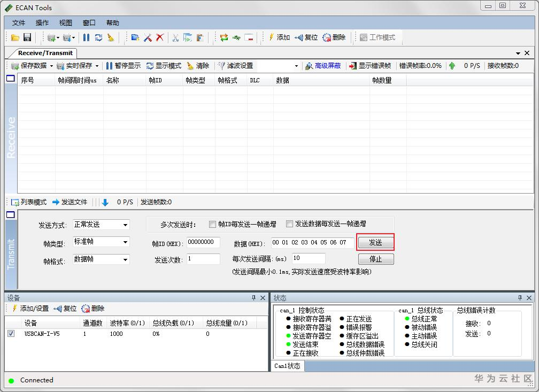Click 高级屏蔽 advanced mask
Screen dimensions: 539x392
(x=323, y=65)
